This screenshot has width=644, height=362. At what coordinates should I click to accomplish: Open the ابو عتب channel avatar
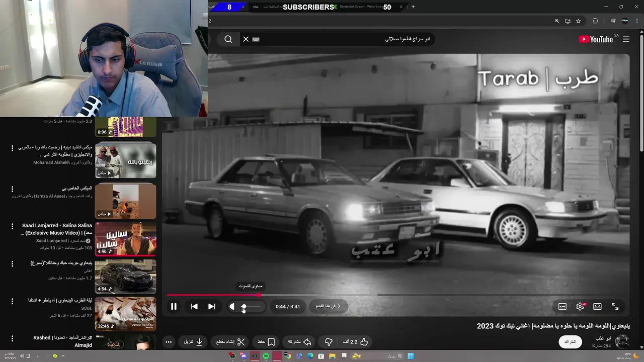coord(622,341)
